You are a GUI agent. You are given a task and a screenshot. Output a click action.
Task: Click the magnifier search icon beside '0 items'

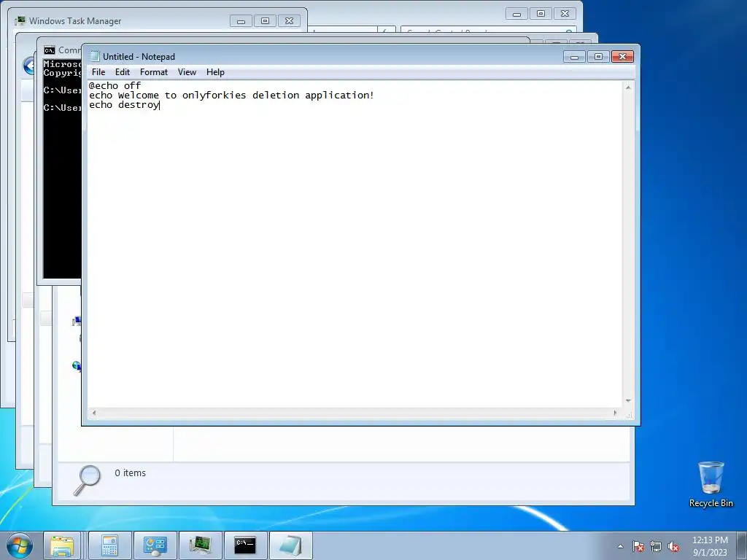point(88,480)
